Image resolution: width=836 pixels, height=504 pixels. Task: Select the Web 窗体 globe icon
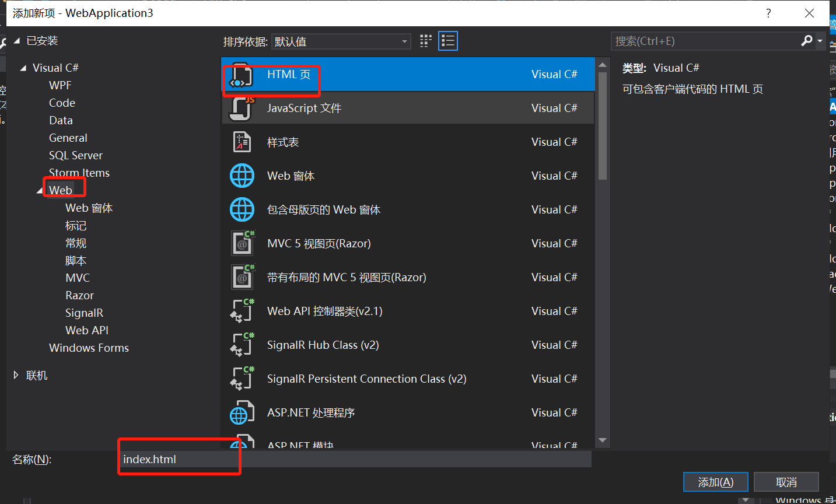pos(242,176)
